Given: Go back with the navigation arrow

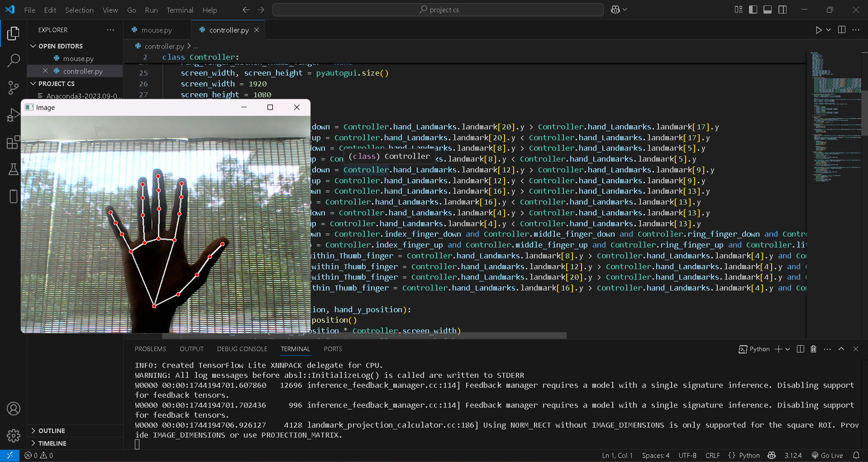Looking at the screenshot, I should pyautogui.click(x=246, y=10).
